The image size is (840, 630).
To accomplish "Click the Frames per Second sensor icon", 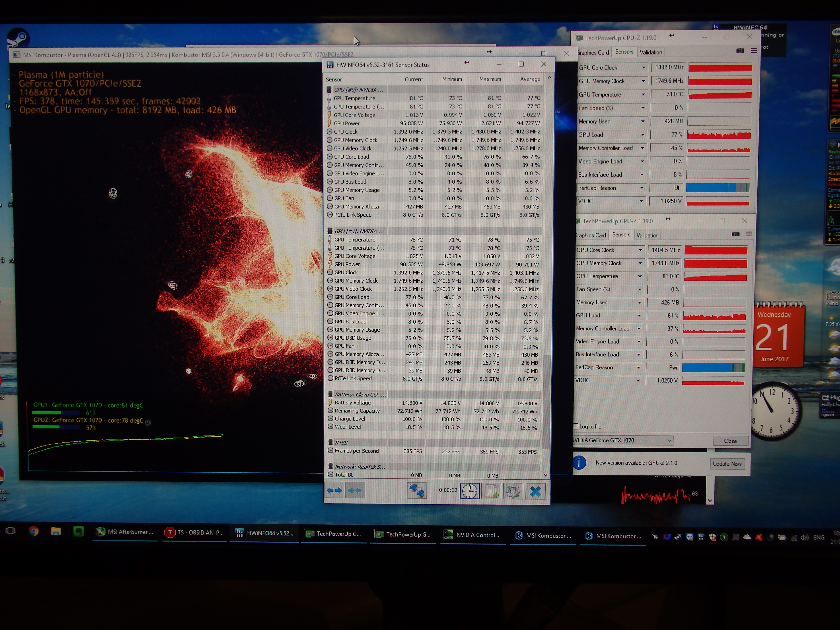I will click(330, 451).
